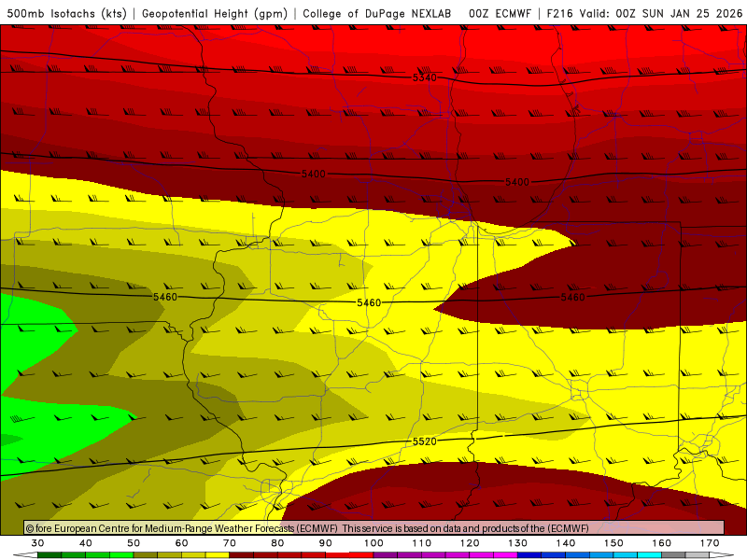Click the 40 value on the color scale
747x560 pixels.
(86, 543)
